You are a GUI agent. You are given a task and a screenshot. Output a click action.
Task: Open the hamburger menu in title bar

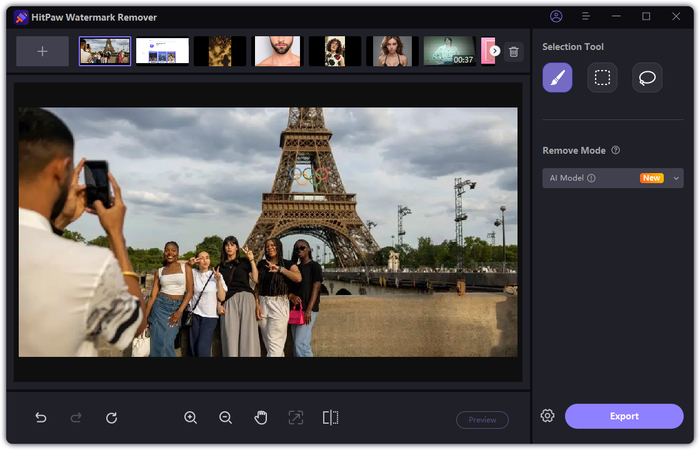click(x=586, y=17)
